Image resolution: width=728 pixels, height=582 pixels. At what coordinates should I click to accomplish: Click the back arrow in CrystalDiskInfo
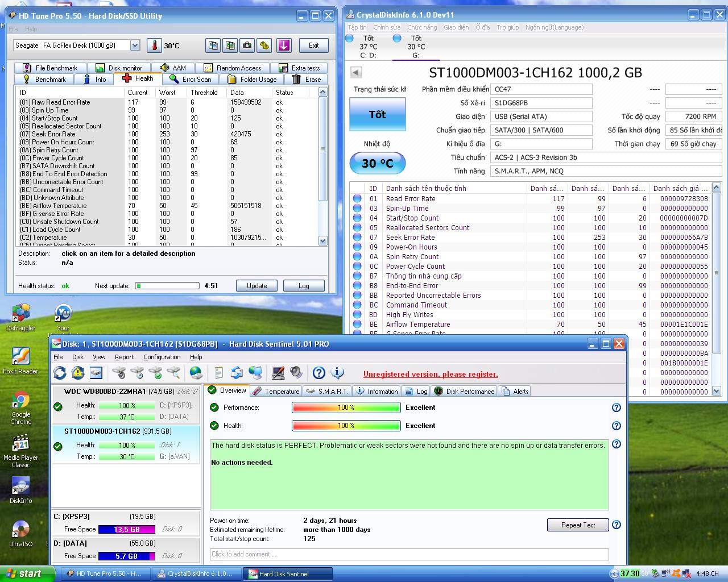356,72
